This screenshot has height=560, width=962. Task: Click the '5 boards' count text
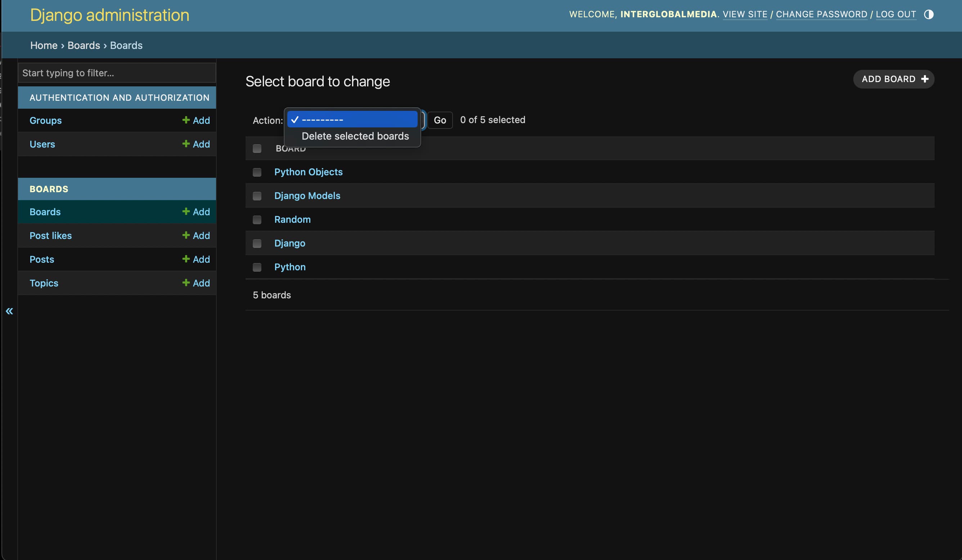pyautogui.click(x=272, y=295)
